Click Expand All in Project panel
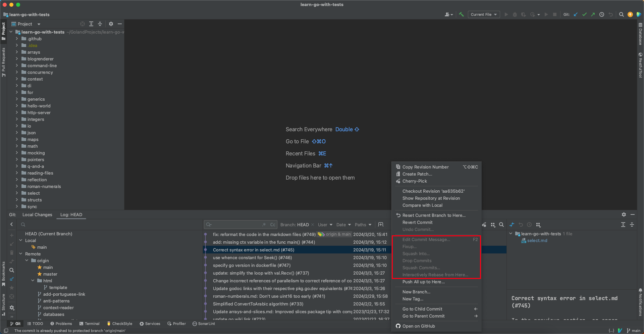The image size is (644, 334). pyautogui.click(x=91, y=24)
